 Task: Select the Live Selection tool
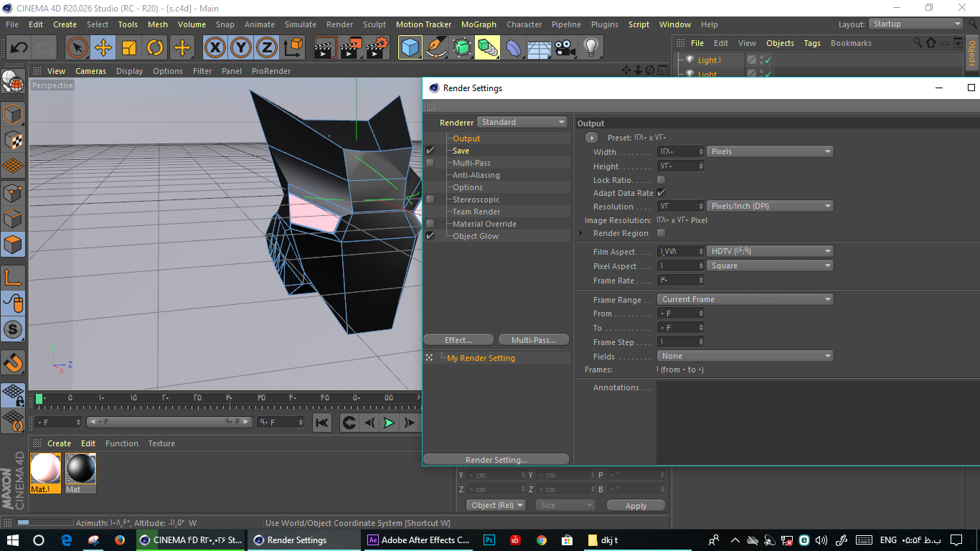click(x=77, y=48)
